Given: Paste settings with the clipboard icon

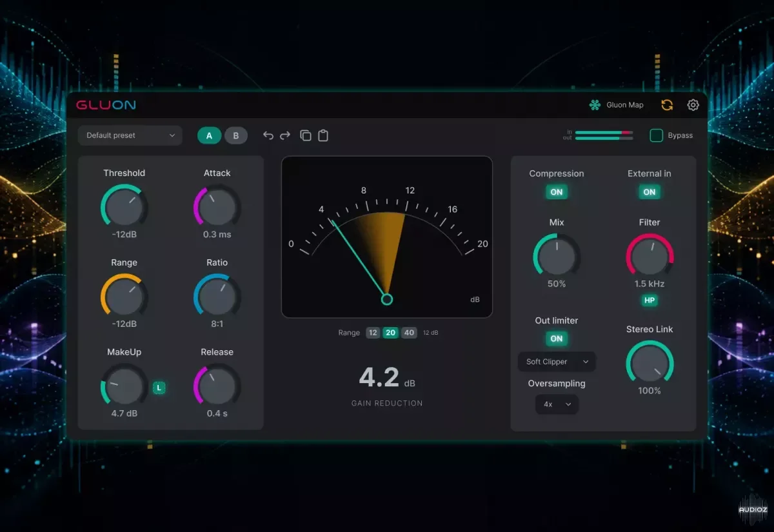Looking at the screenshot, I should click(x=323, y=135).
